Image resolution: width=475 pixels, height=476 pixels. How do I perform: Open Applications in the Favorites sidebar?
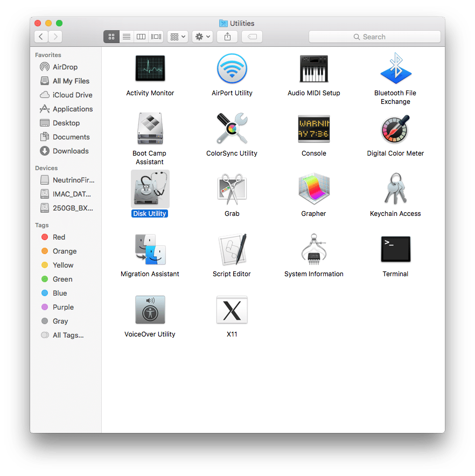(x=72, y=109)
